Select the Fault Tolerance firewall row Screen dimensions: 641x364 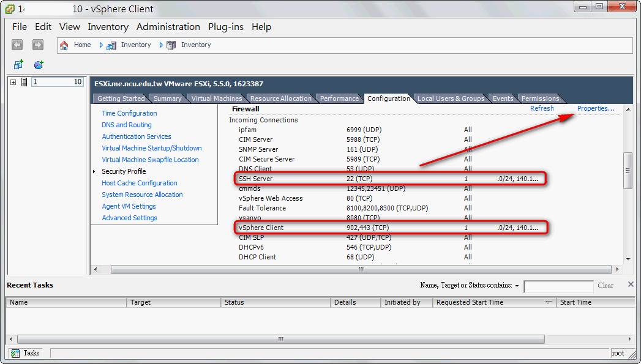click(356, 208)
